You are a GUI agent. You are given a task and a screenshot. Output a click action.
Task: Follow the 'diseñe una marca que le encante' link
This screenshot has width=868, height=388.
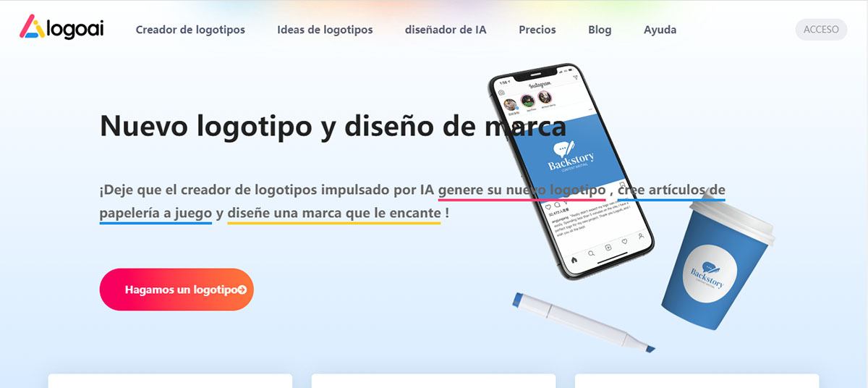pyautogui.click(x=333, y=214)
